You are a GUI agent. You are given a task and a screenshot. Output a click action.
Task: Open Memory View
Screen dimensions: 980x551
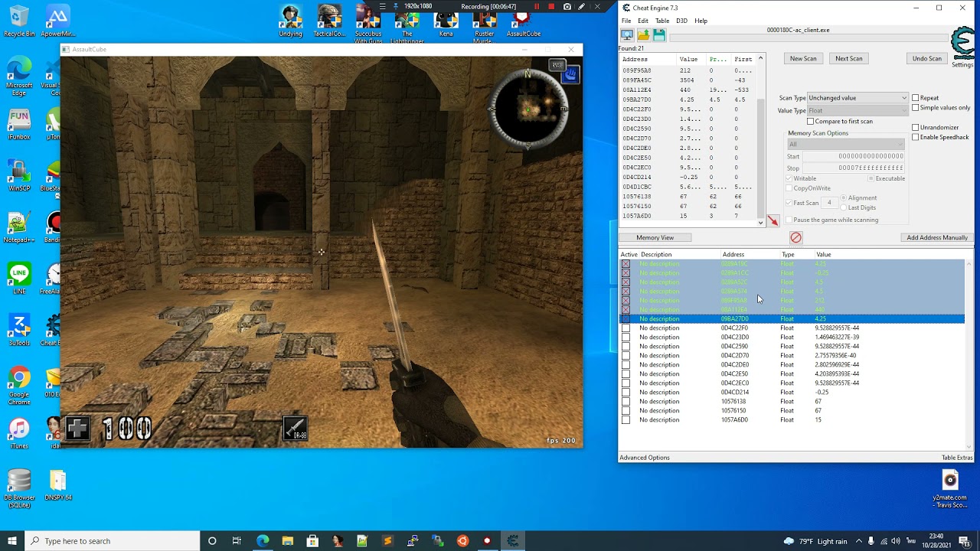(x=655, y=237)
